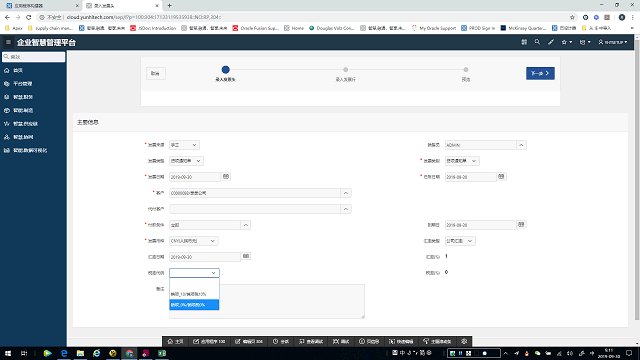Image resolution: width=640 pixels, height=360 pixels.
Task: Open 智能制造 manufacturing icon in sidebar
Action: tap(7, 110)
